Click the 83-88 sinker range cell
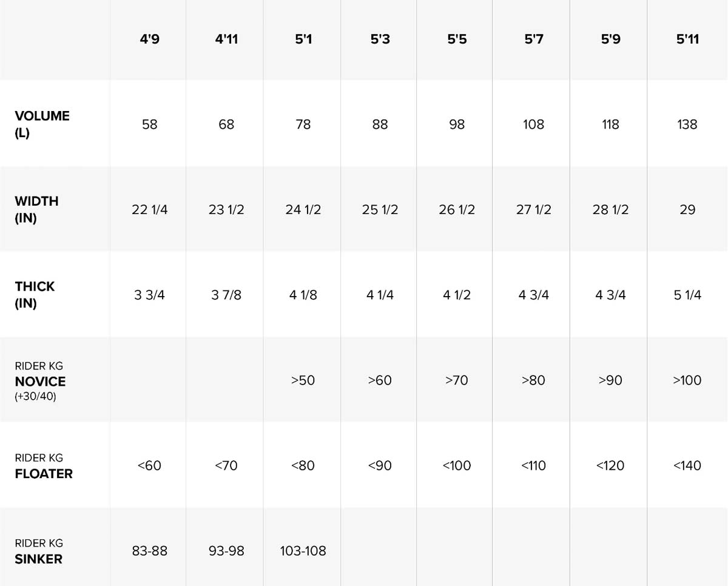This screenshot has width=728, height=586. (x=149, y=551)
